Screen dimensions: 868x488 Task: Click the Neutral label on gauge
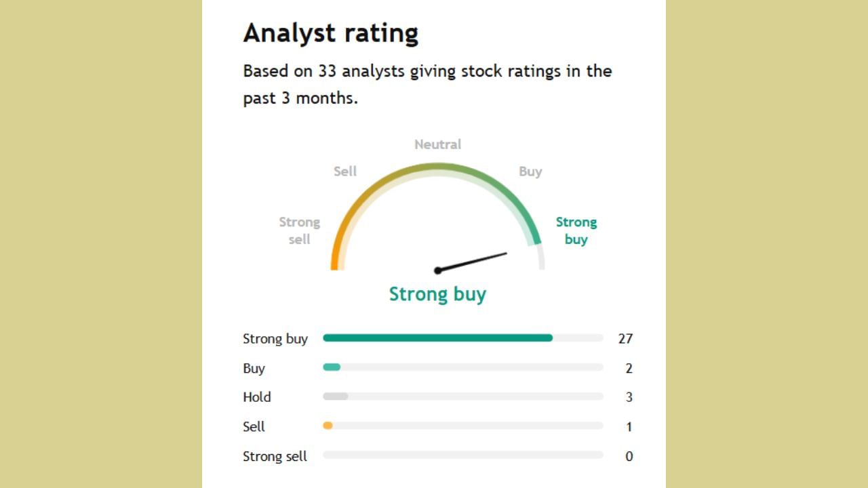tap(437, 144)
